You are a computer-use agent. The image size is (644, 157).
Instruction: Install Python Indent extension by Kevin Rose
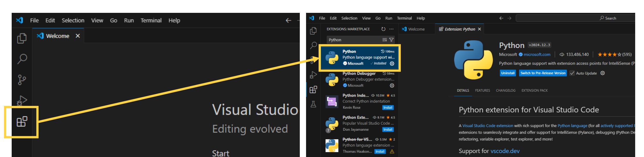click(x=388, y=108)
